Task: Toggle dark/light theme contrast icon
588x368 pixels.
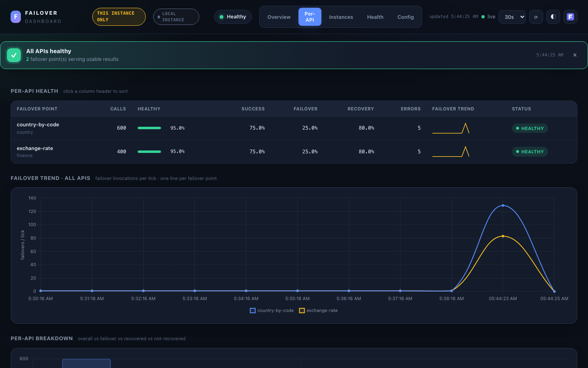Action: (553, 17)
